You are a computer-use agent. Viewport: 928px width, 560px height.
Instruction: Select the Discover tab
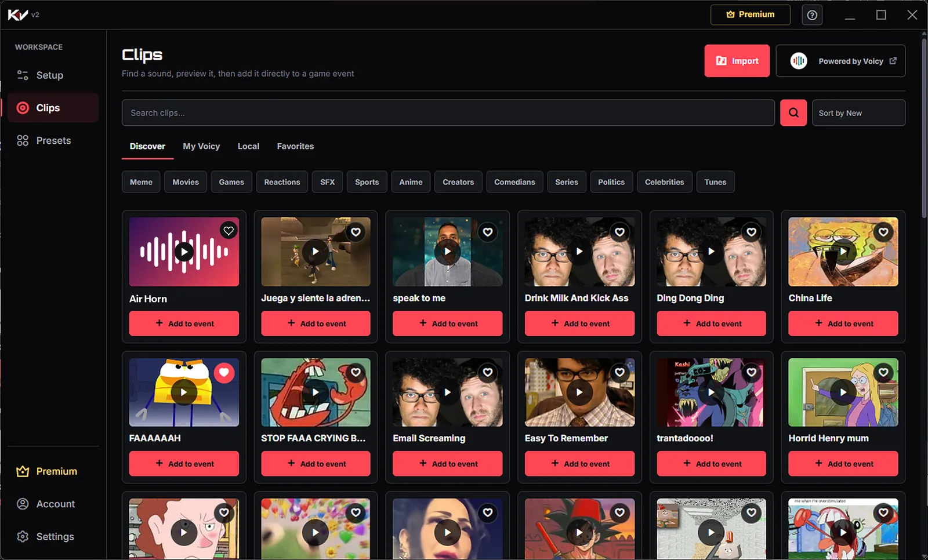coord(147,147)
